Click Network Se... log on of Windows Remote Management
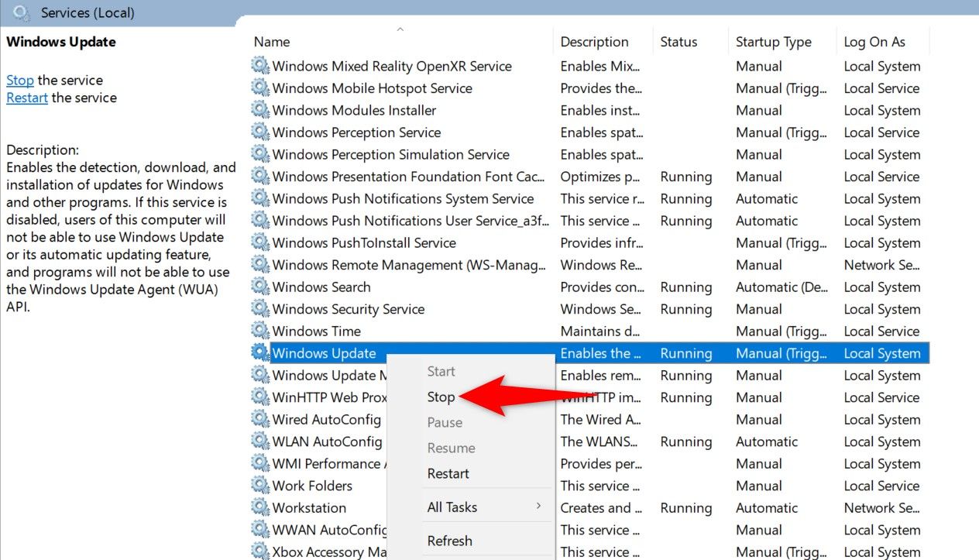Screen dimensions: 979x560 (882, 265)
